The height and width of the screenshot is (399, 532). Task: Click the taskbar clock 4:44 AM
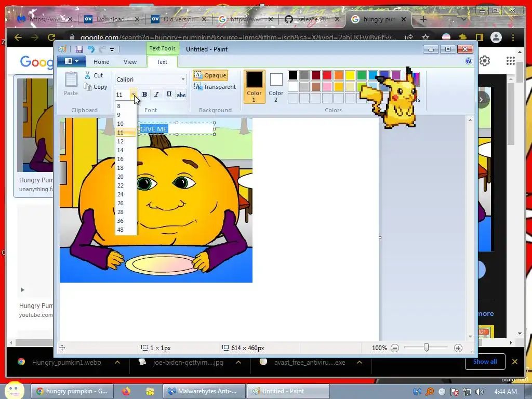[506, 392]
